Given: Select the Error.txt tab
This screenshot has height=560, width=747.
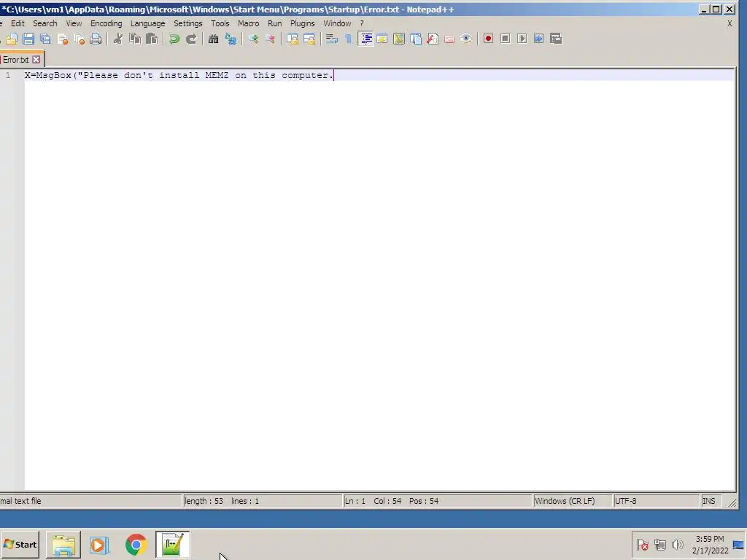Looking at the screenshot, I should [x=16, y=60].
